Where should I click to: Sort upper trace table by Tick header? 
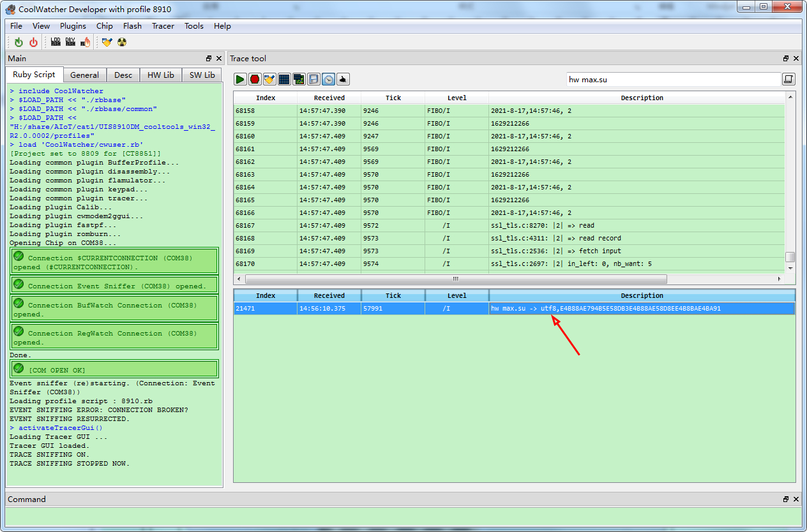(x=393, y=98)
